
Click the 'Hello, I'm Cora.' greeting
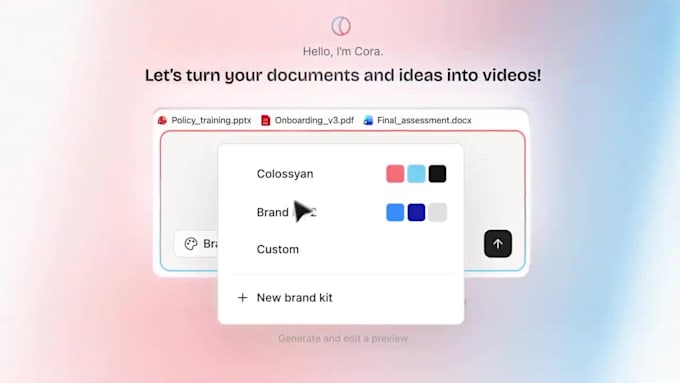[x=343, y=52]
